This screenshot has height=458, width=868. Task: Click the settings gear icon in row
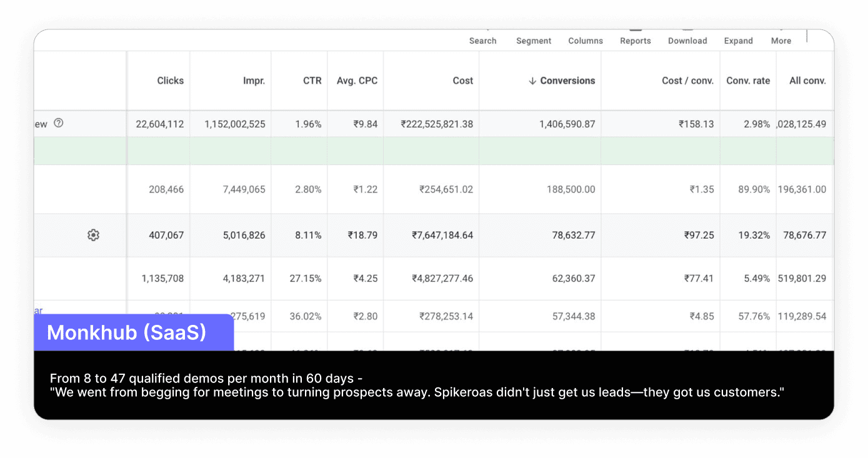point(93,235)
